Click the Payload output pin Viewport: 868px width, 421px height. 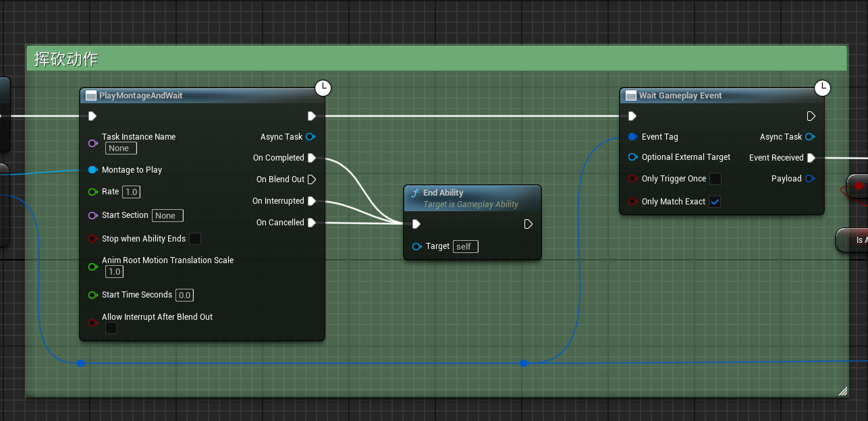coord(810,179)
